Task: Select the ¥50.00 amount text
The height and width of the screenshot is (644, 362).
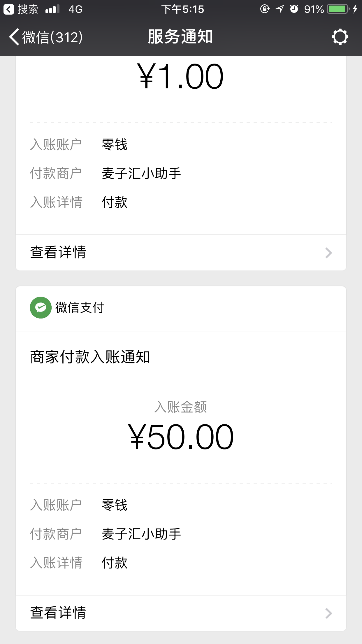Action: (181, 437)
